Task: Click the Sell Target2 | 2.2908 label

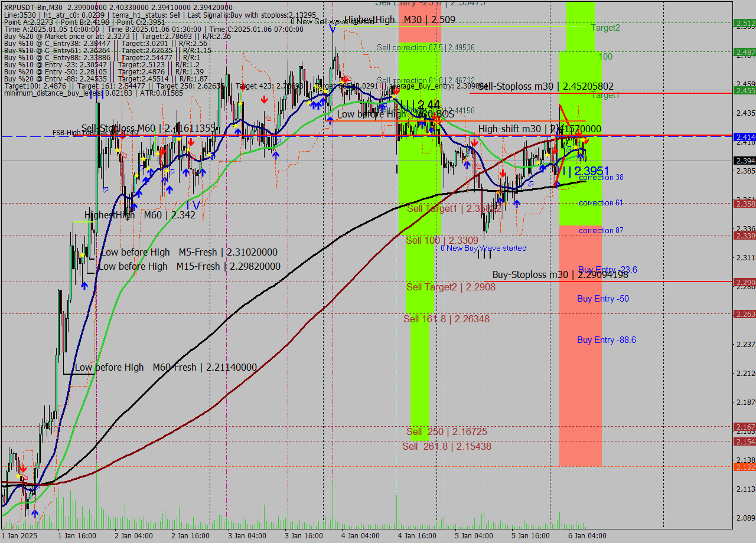Action: (x=451, y=287)
